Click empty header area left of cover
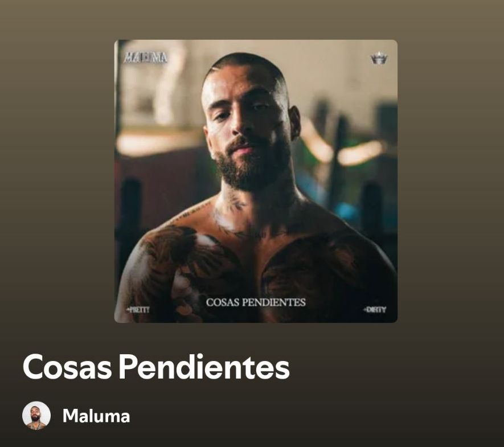The height and width of the screenshot is (447, 504). (57, 161)
